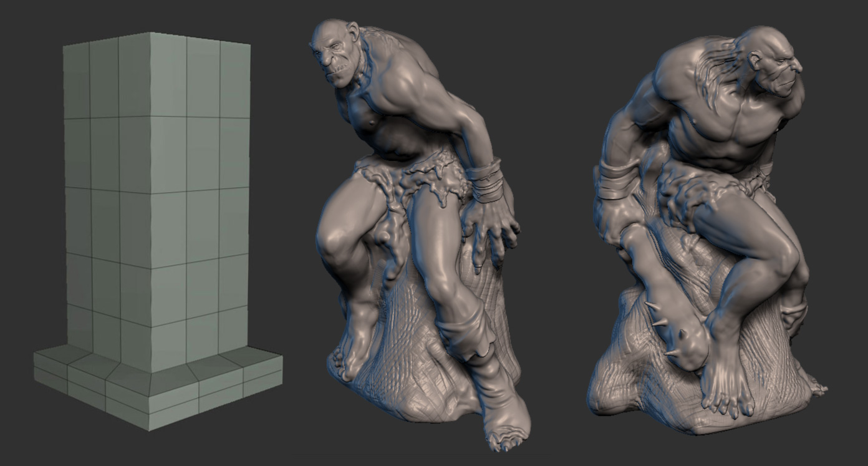Screen dimensions: 868x466
Task: Select the middle ogre's lowest foot toes
Action: pyautogui.click(x=505, y=437)
